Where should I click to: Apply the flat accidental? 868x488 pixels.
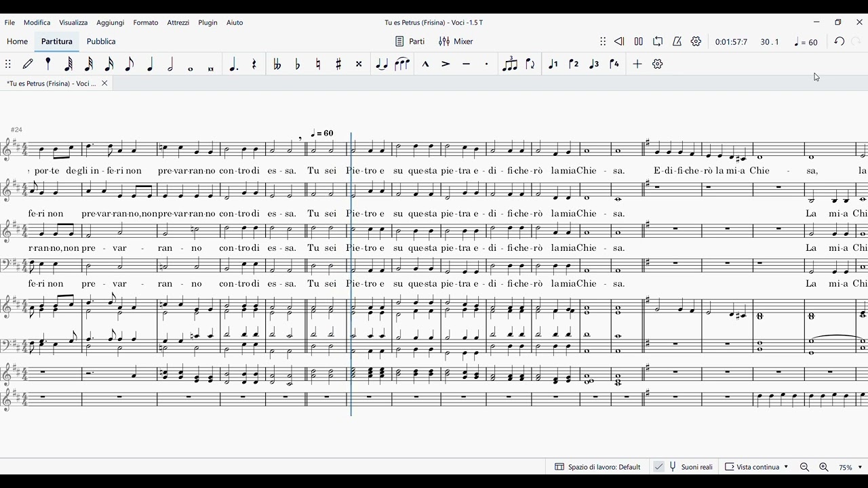(298, 64)
